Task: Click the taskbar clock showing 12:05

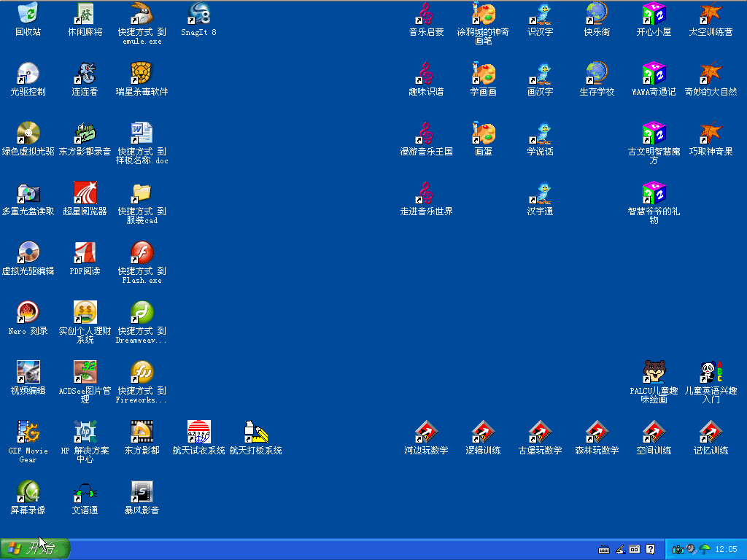Action: [726, 549]
